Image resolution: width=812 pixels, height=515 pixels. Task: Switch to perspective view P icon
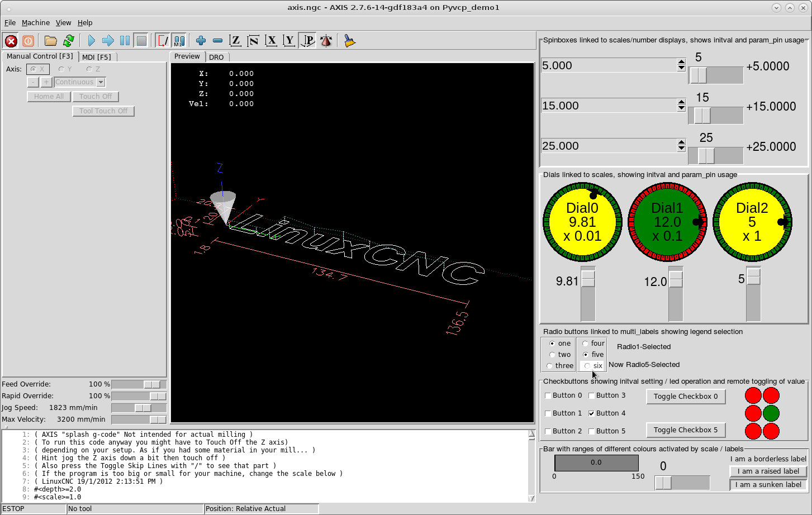coord(307,41)
